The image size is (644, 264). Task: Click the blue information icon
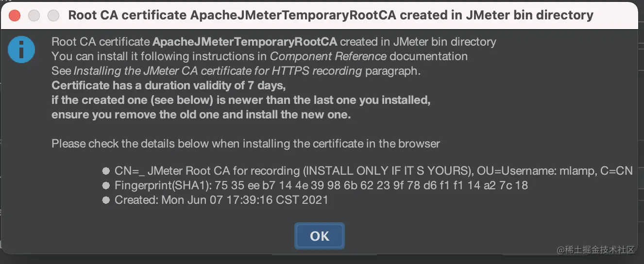(x=21, y=49)
